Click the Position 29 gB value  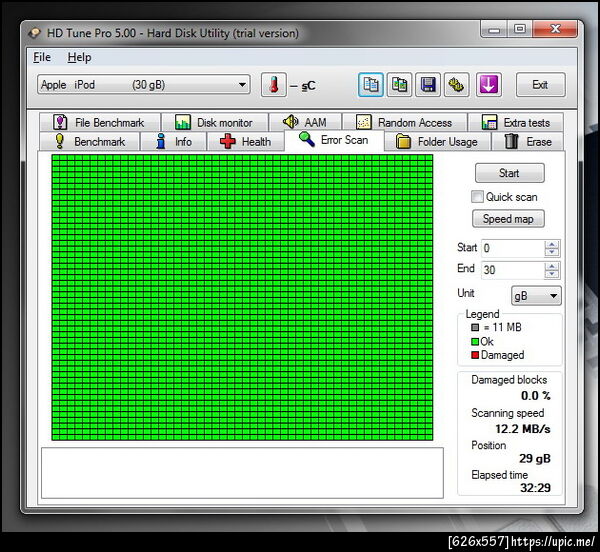tap(535, 459)
